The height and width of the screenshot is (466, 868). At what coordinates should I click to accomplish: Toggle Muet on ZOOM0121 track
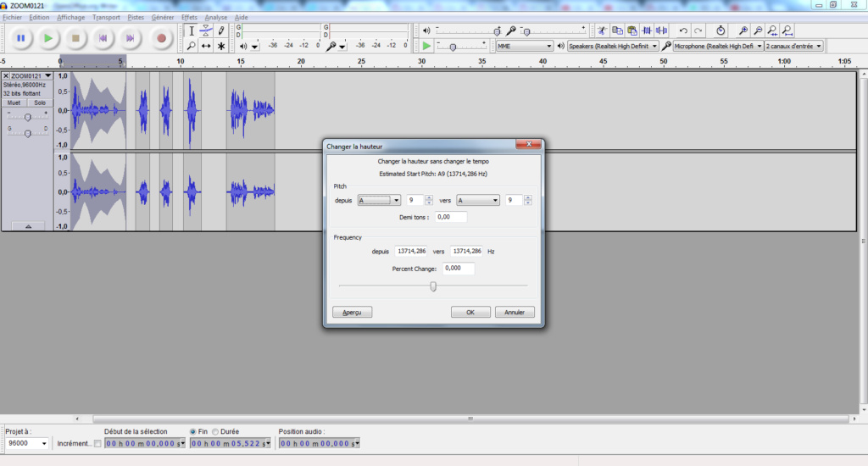(14, 103)
